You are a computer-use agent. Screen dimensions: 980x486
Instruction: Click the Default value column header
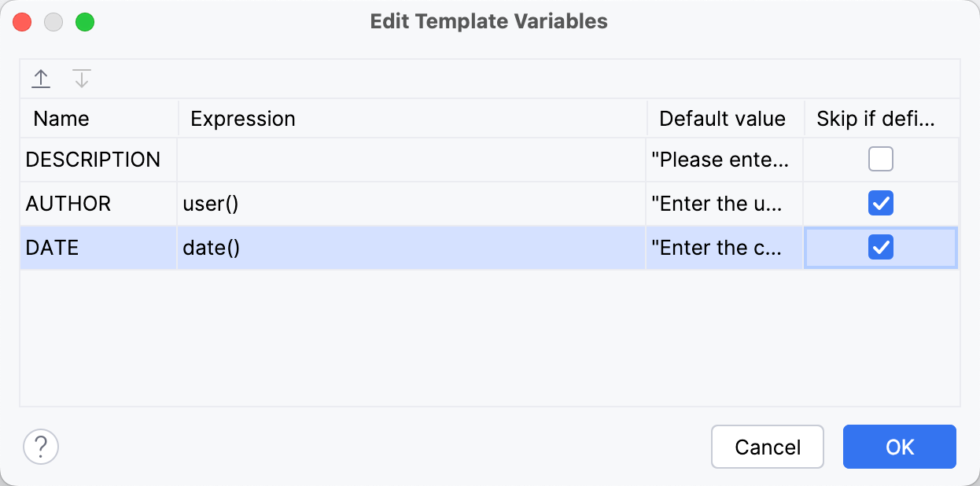tap(722, 118)
